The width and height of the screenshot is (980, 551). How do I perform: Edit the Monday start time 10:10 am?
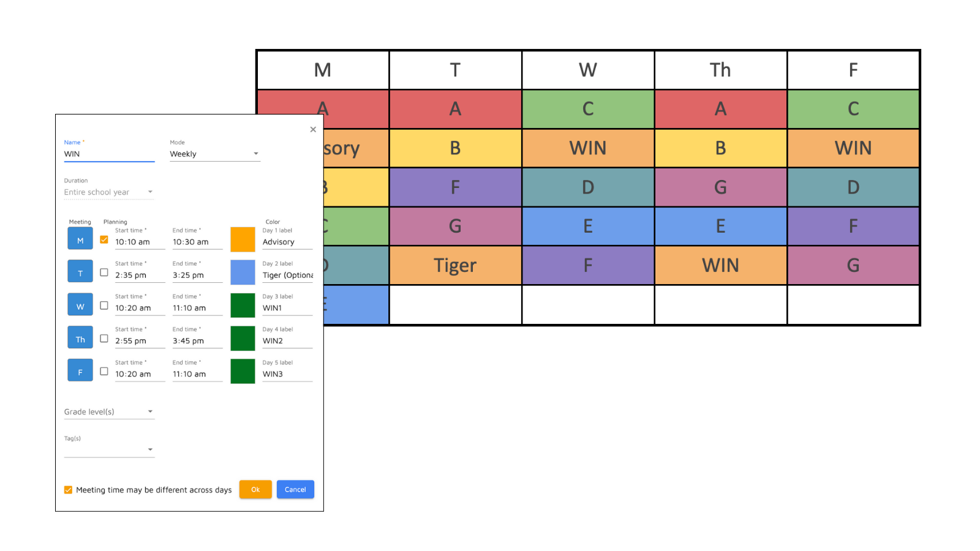point(139,242)
